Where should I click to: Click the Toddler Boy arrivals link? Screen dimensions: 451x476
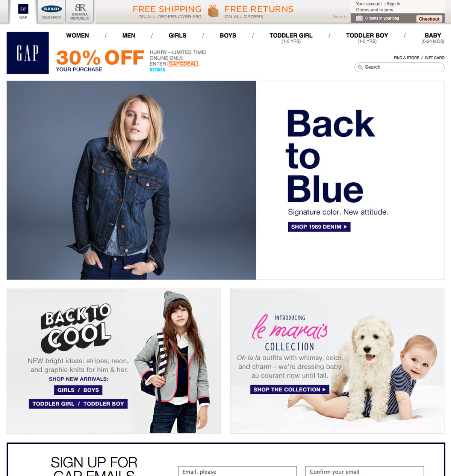104,404
